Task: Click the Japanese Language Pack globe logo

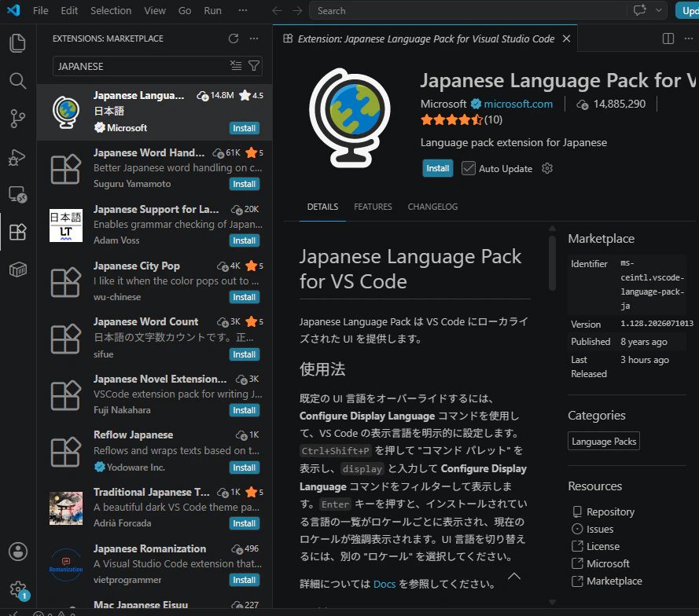Action: click(x=350, y=118)
